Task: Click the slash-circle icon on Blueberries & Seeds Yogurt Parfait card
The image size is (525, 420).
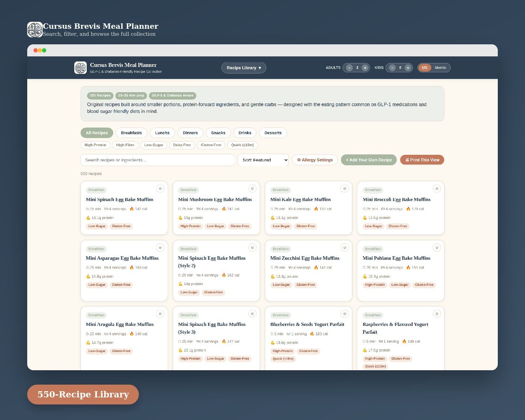Action: click(345, 314)
